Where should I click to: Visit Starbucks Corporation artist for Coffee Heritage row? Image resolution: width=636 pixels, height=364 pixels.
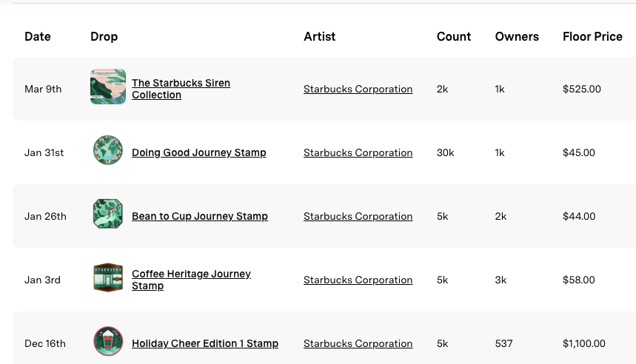coord(358,280)
